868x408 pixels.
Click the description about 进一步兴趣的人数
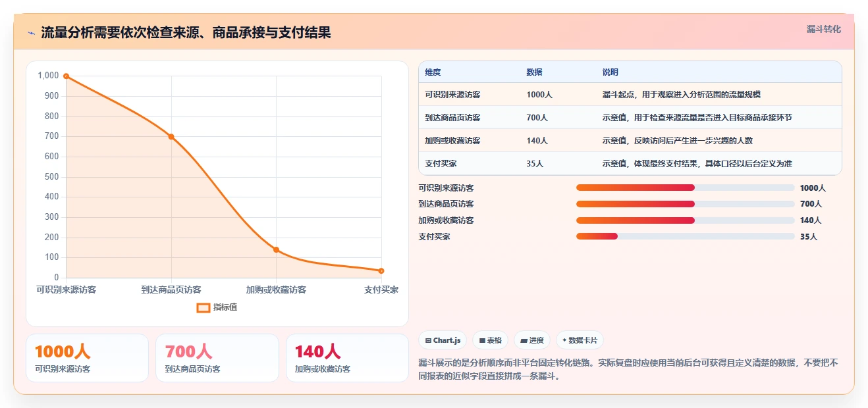[678, 141]
